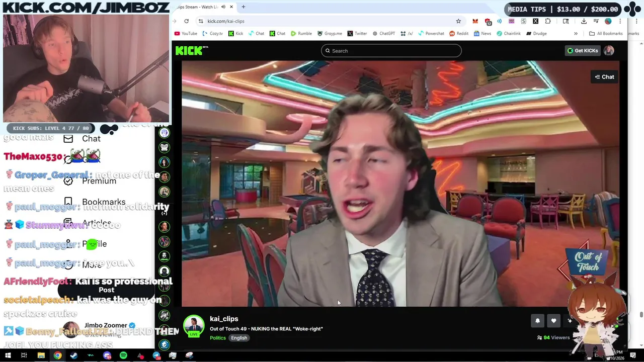Open the Chrome extensions puzzle menu
Viewport: 644px width, 362px height.
tap(548, 21)
